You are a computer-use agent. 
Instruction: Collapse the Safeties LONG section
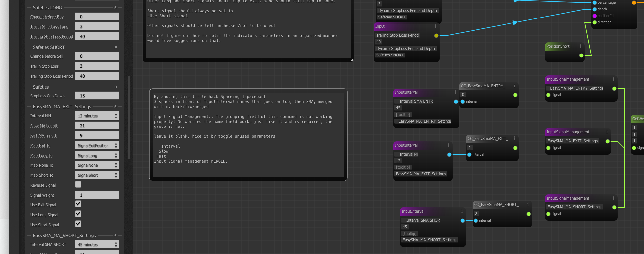tap(116, 8)
